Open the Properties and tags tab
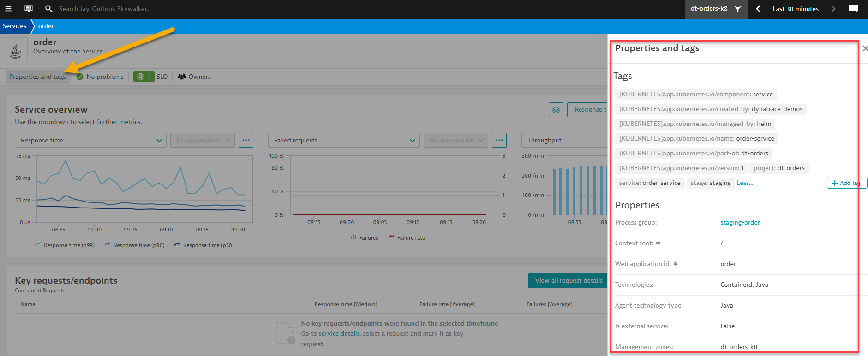Image resolution: width=868 pixels, height=356 pixels. coord(37,77)
